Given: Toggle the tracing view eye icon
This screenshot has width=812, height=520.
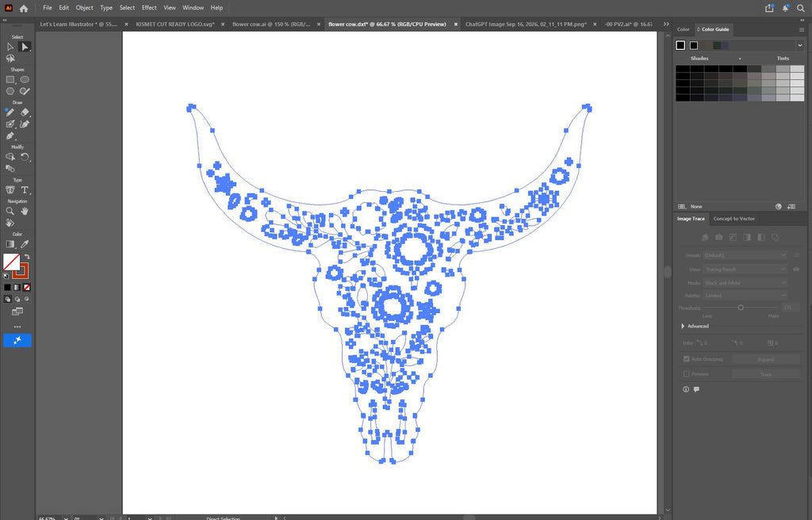Looking at the screenshot, I should click(x=796, y=270).
